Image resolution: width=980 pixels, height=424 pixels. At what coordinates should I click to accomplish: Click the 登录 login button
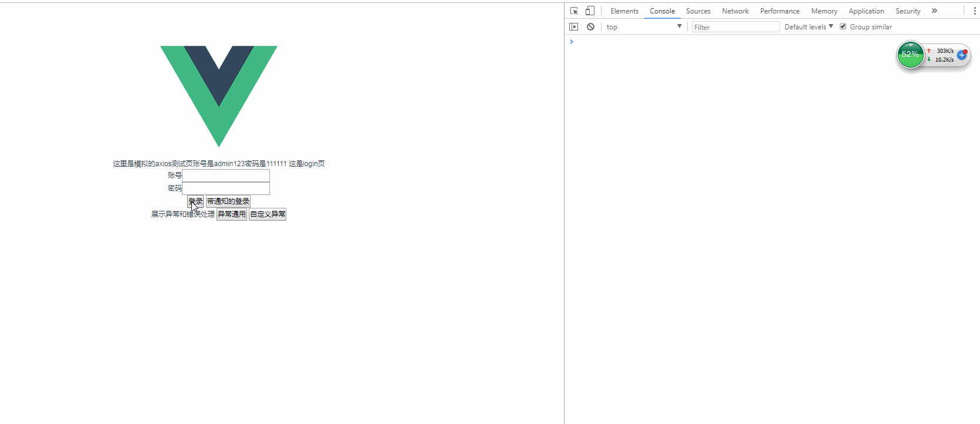click(x=195, y=201)
